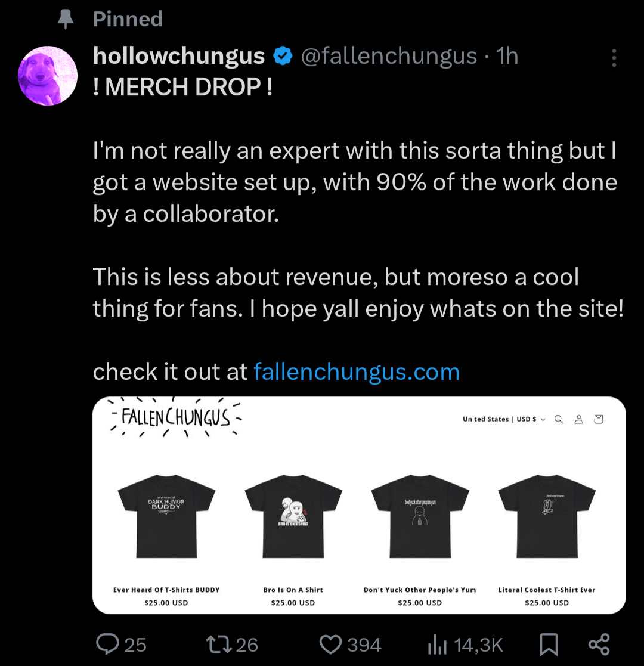Expand United States USD currency dropdown
The height and width of the screenshot is (666, 644).
(504, 419)
